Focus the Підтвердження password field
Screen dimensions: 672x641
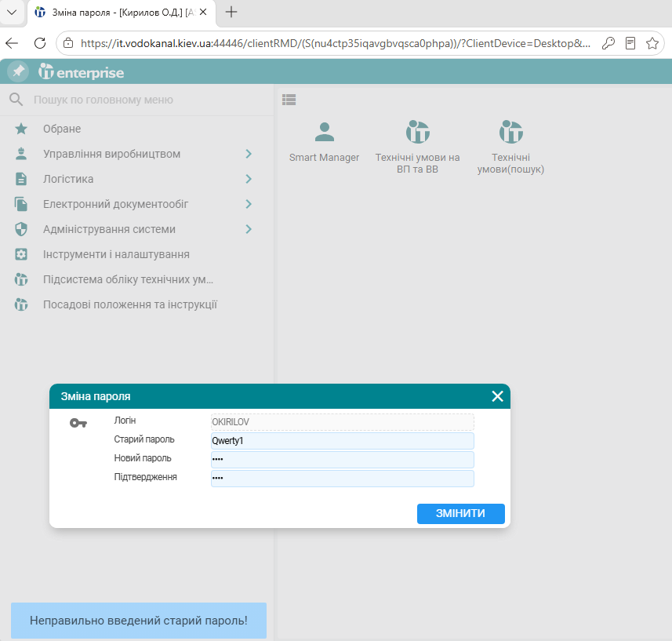pyautogui.click(x=343, y=479)
